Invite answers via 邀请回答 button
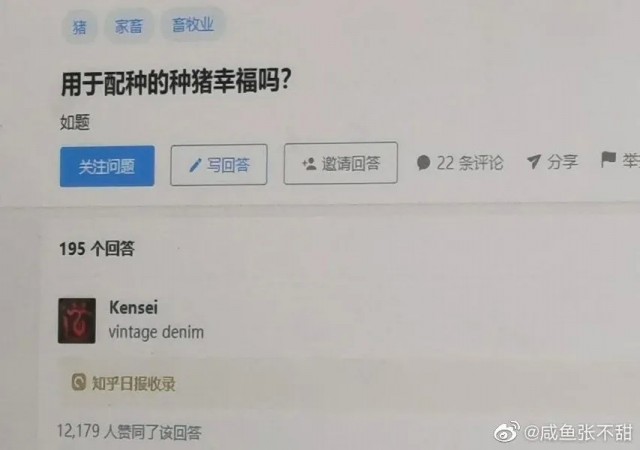Image resolution: width=640 pixels, height=450 pixels. (x=340, y=163)
